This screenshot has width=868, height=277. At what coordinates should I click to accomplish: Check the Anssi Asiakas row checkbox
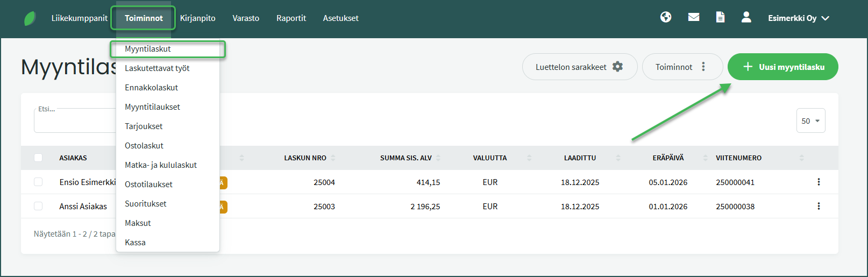pos(38,206)
